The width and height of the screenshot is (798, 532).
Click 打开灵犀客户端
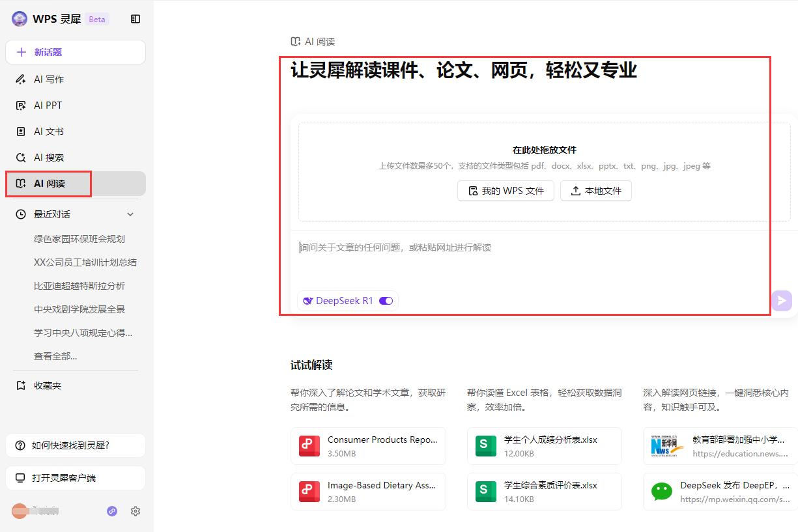(x=76, y=478)
